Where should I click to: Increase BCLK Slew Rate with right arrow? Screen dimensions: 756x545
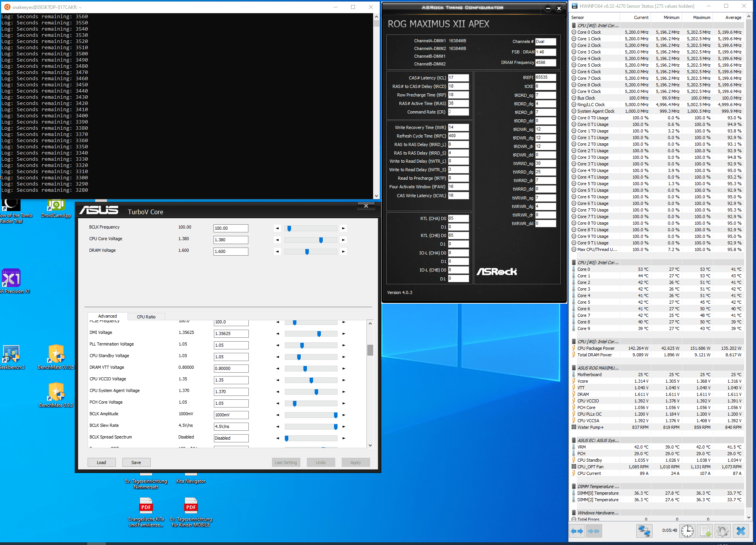(344, 427)
